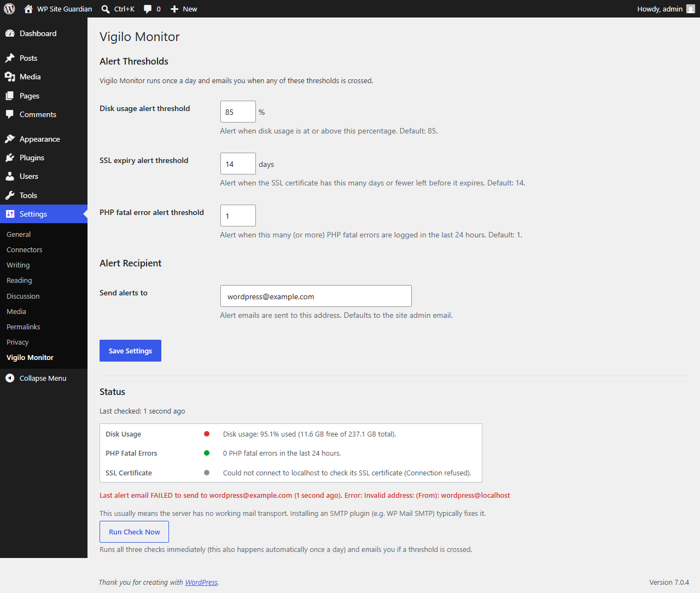Click the Send alerts to email field
This screenshot has width=700, height=593.
click(x=316, y=296)
